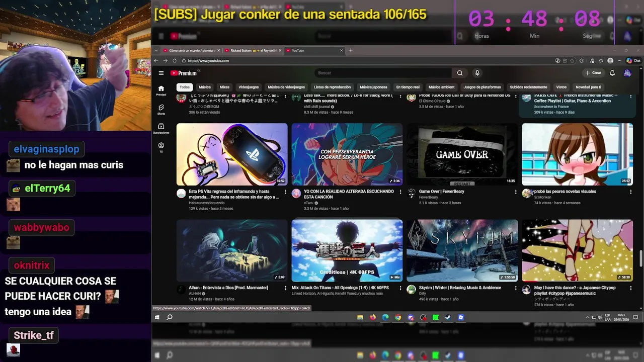The height and width of the screenshot is (362, 644).
Task: Open Windows taskbar search
Action: pyautogui.click(x=170, y=317)
